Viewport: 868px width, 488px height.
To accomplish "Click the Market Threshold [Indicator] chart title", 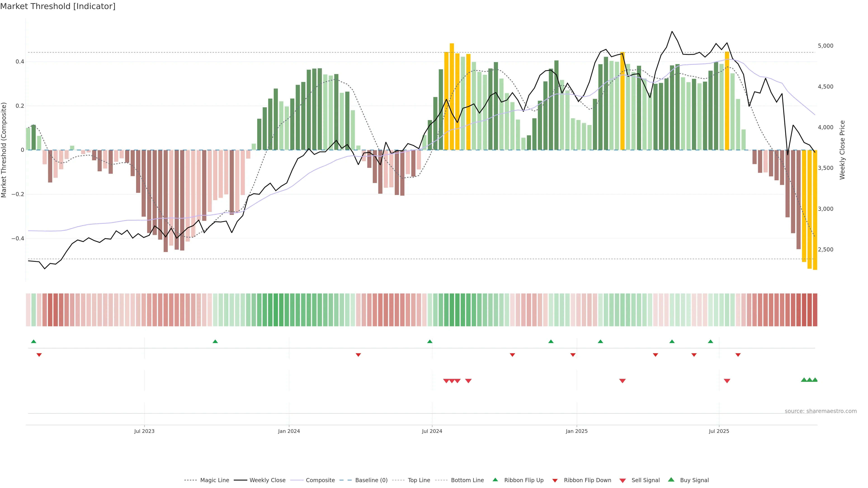I will [58, 6].
